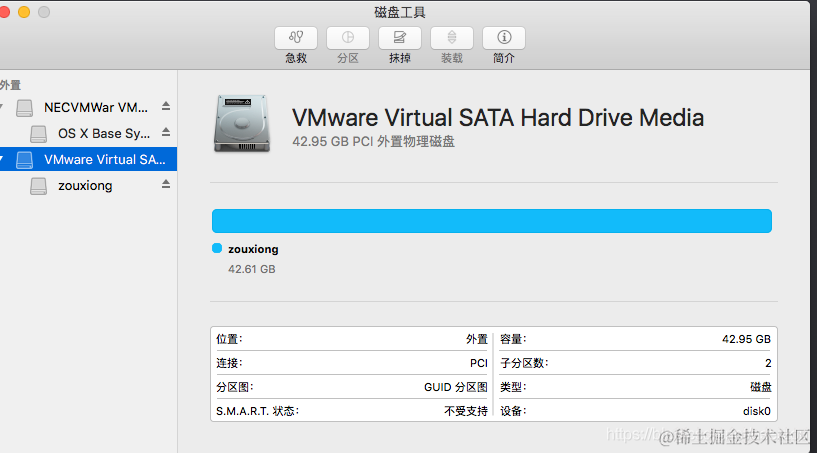Click the volume icon beside zouxiong in sidebar
The height and width of the screenshot is (453, 817).
pyautogui.click(x=38, y=186)
